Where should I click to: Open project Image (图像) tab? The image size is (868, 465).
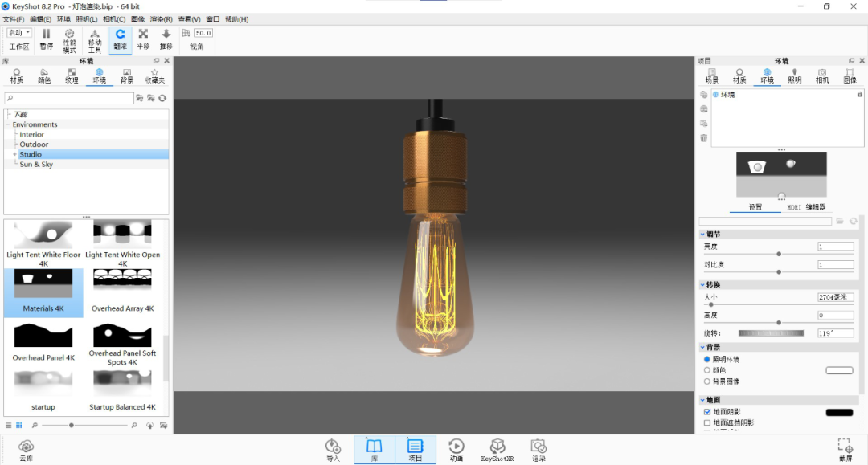pos(850,76)
